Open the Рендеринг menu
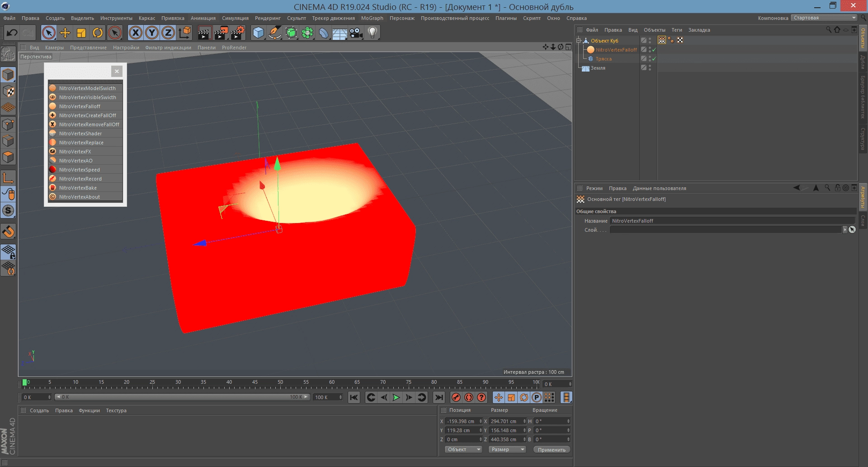Image resolution: width=868 pixels, height=467 pixels. [x=268, y=18]
